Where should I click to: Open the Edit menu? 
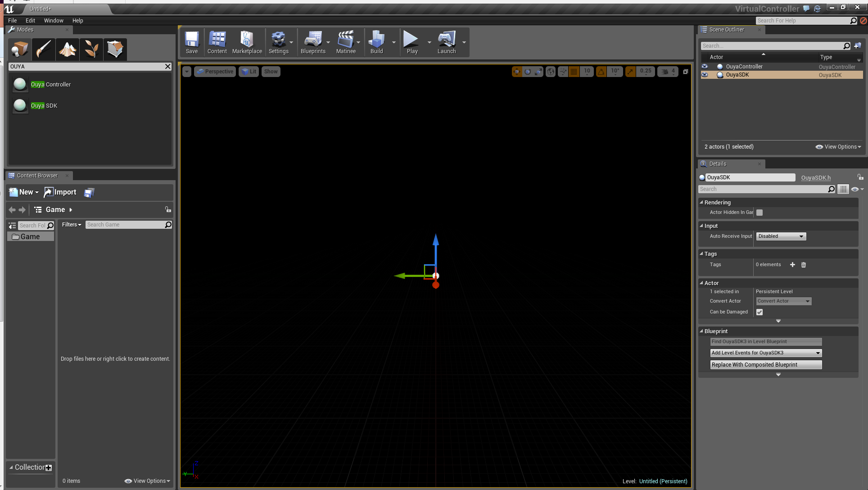[30, 21]
